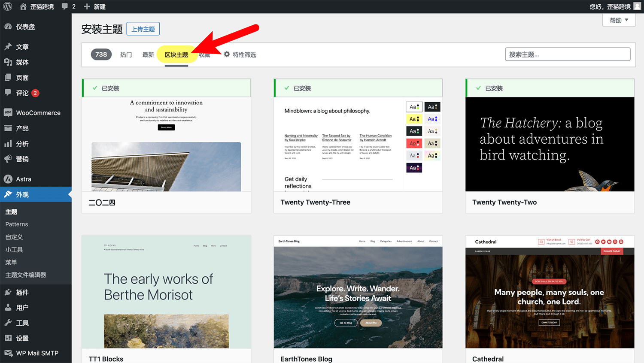Click the gear icon for 特性筛选
The width and height of the screenshot is (644, 363).
(x=227, y=54)
